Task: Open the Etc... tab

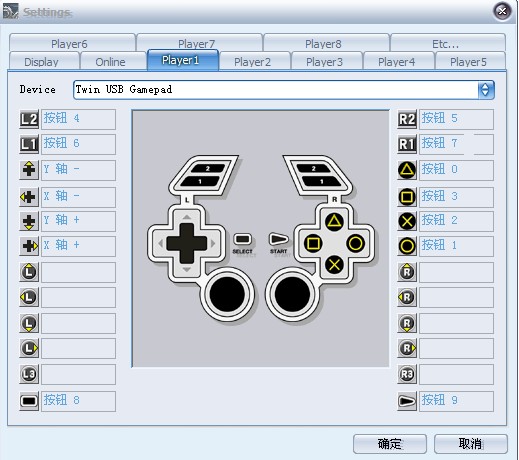Action: 446,44
